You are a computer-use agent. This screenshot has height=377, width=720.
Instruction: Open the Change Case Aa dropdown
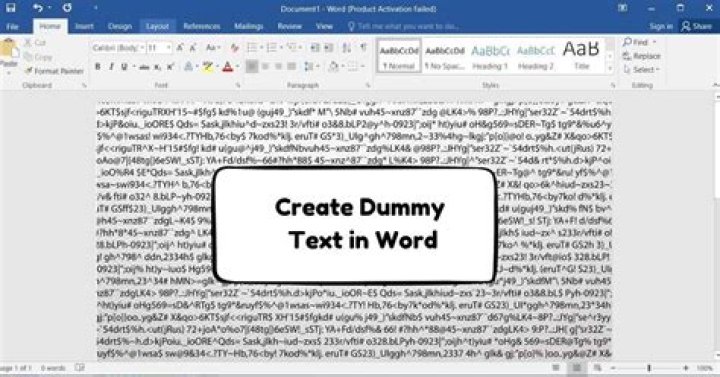tap(213, 48)
